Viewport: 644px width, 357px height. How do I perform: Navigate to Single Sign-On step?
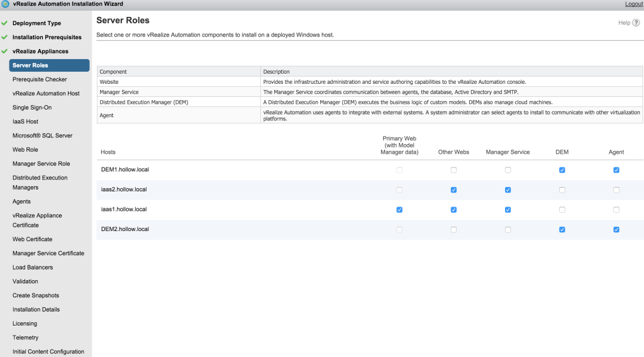pyautogui.click(x=32, y=108)
